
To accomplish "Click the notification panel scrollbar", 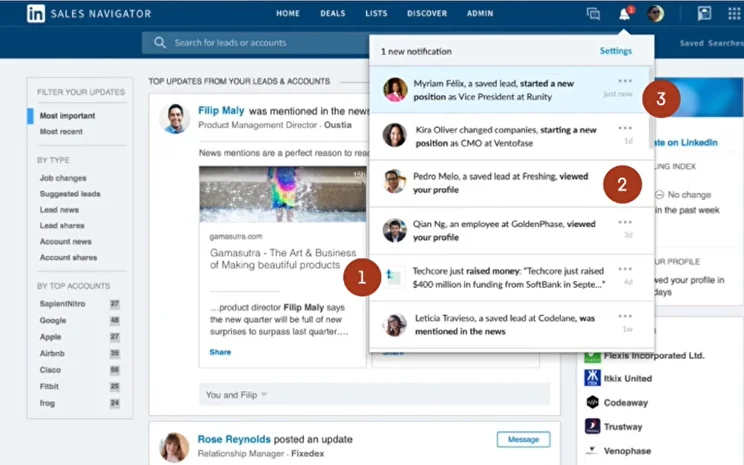I will [x=651, y=107].
